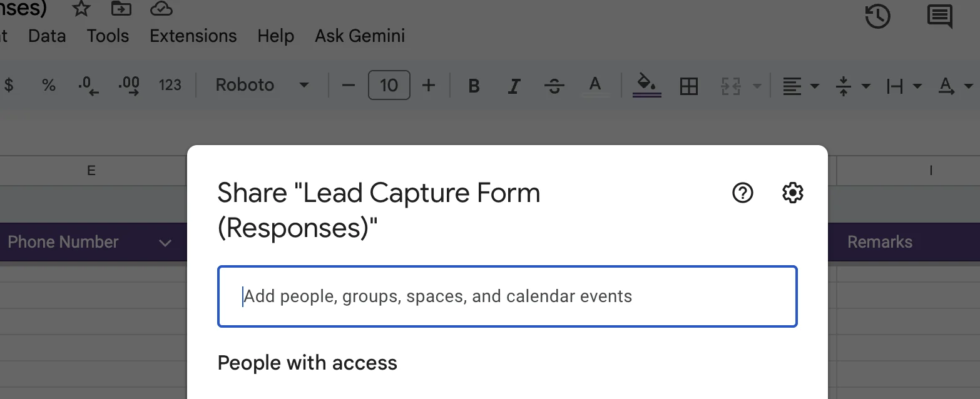Click the Add people input field
Image resolution: width=980 pixels, height=399 pixels.
pyautogui.click(x=507, y=296)
